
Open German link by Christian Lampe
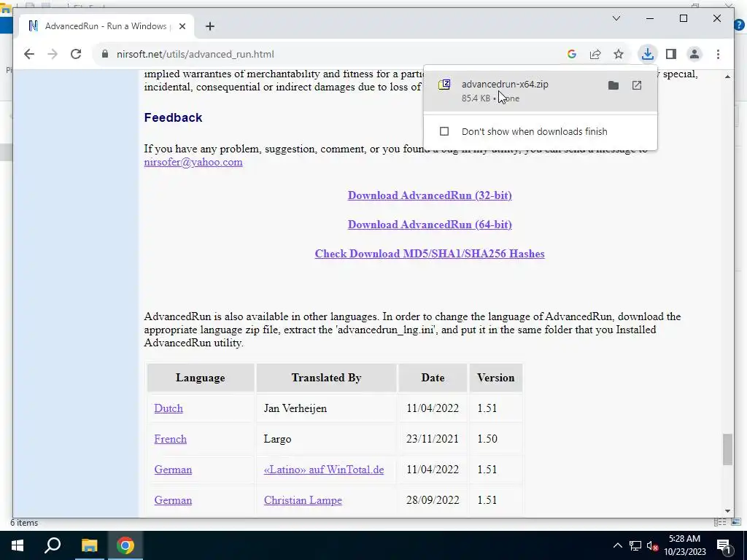[173, 500]
